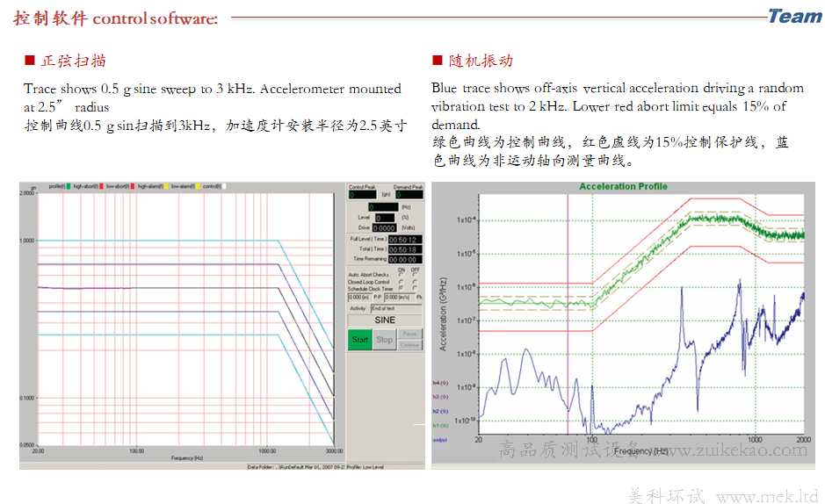The height and width of the screenshot is (504, 825).
Task: Select the h3 (0) channel label
Action: (440, 397)
